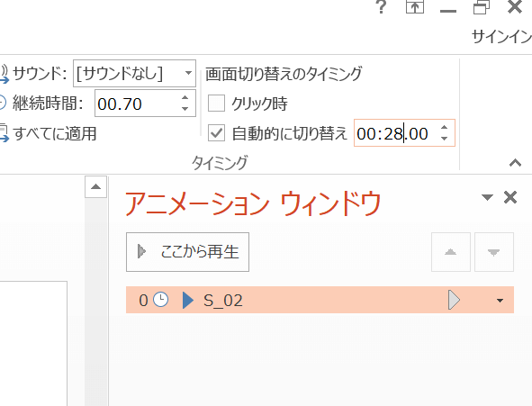Decrease auto-advance time with down arrow
532x406 pixels.
tap(444, 139)
